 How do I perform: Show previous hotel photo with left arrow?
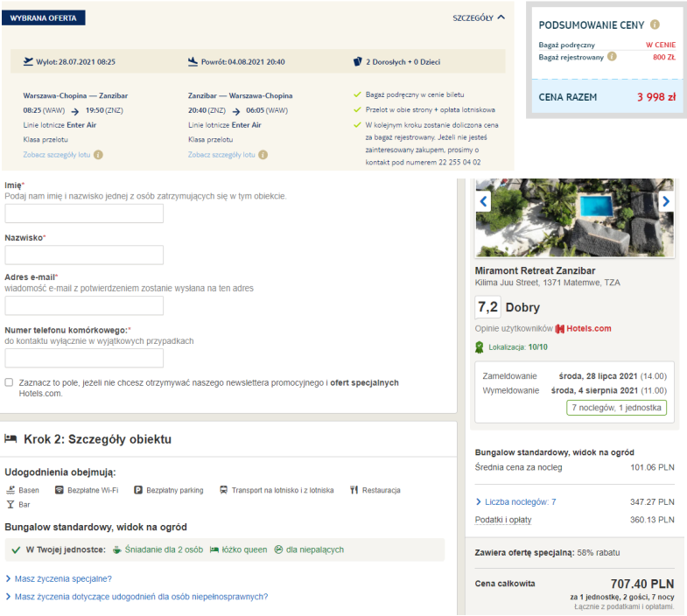(483, 201)
